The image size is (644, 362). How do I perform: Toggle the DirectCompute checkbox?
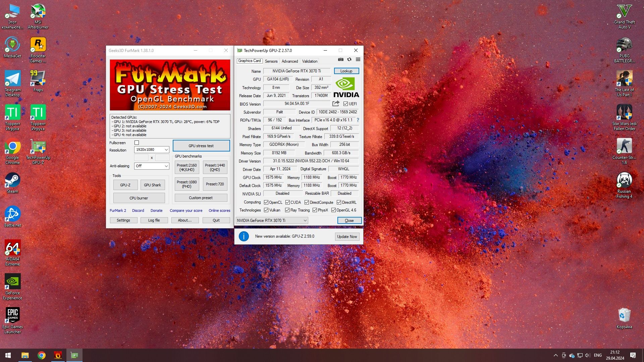(x=307, y=202)
